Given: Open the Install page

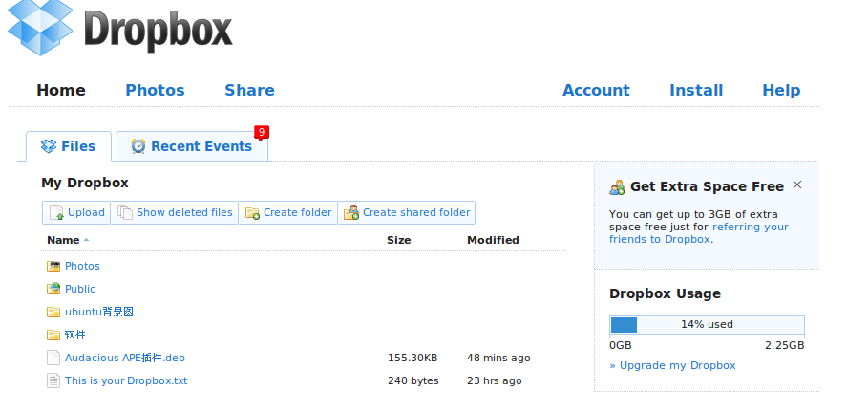Looking at the screenshot, I should point(696,91).
